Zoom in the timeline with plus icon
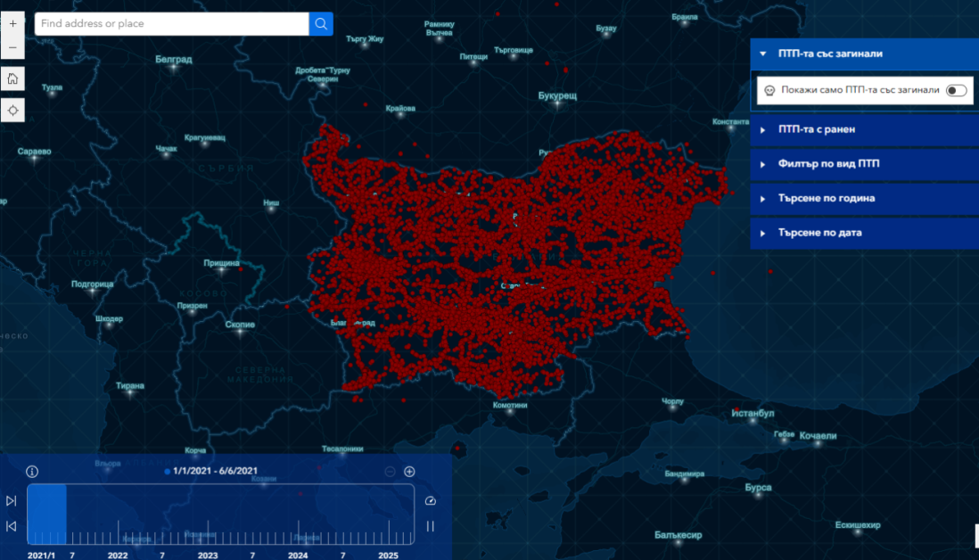The width and height of the screenshot is (979, 560). (x=409, y=472)
